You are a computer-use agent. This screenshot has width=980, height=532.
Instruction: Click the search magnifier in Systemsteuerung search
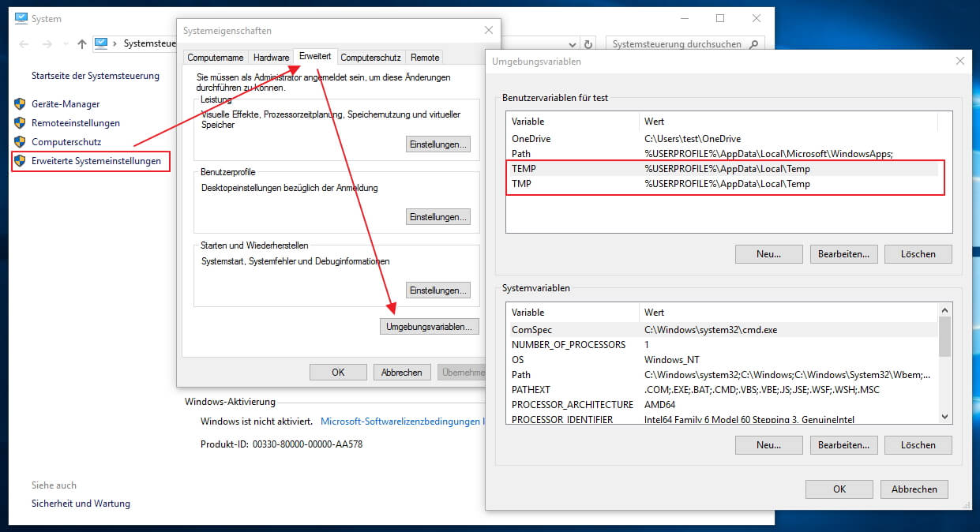(754, 44)
